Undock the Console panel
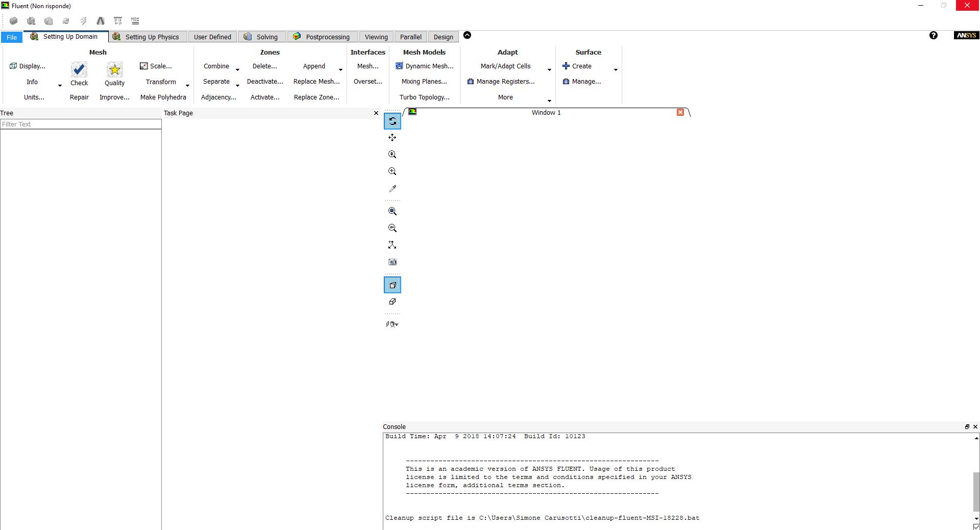This screenshot has width=980, height=530. click(x=967, y=427)
